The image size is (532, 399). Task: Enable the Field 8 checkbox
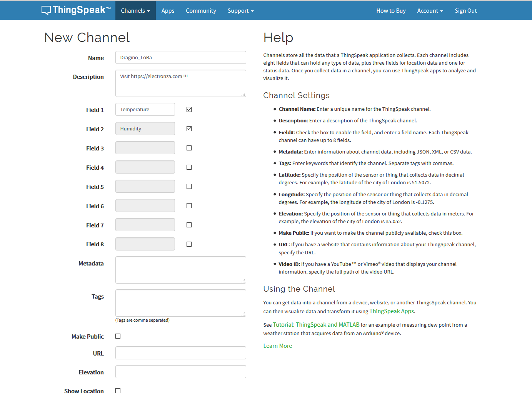189,244
